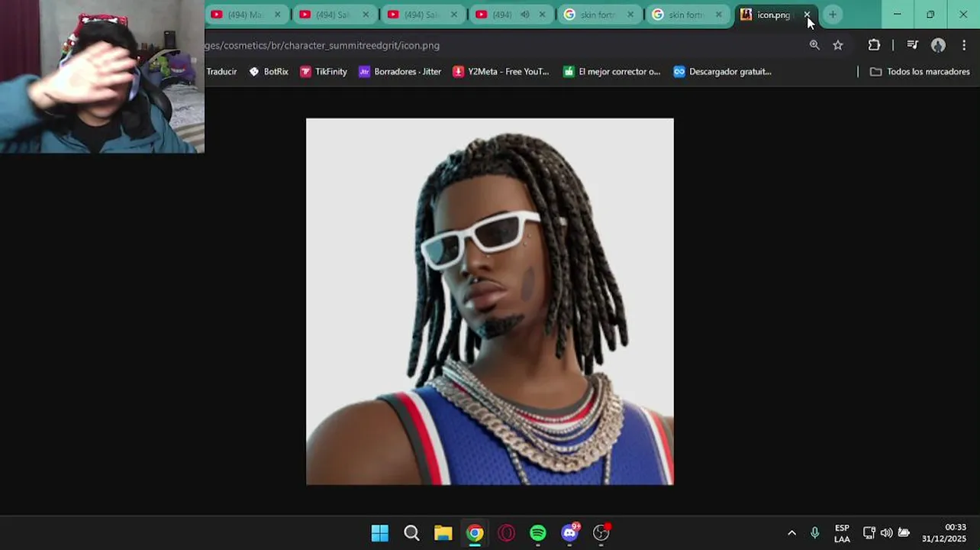
Task: Click the Chrome taskbar icon
Action: 475,533
